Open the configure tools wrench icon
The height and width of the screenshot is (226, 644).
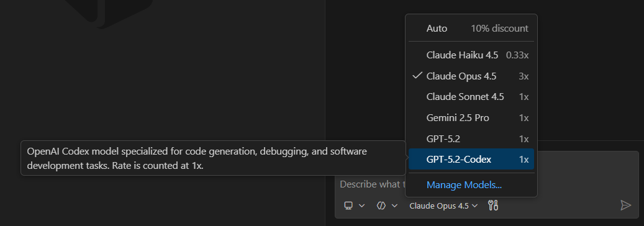click(493, 206)
